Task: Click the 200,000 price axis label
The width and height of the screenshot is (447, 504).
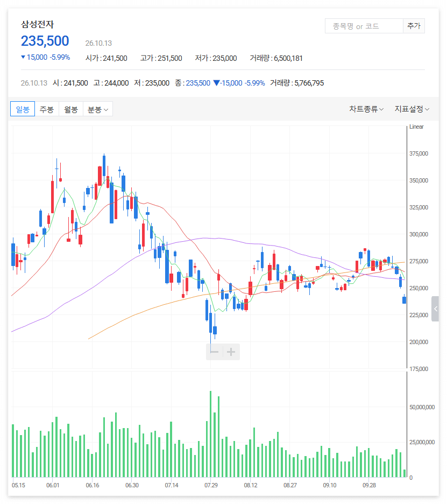Action: coord(418,342)
